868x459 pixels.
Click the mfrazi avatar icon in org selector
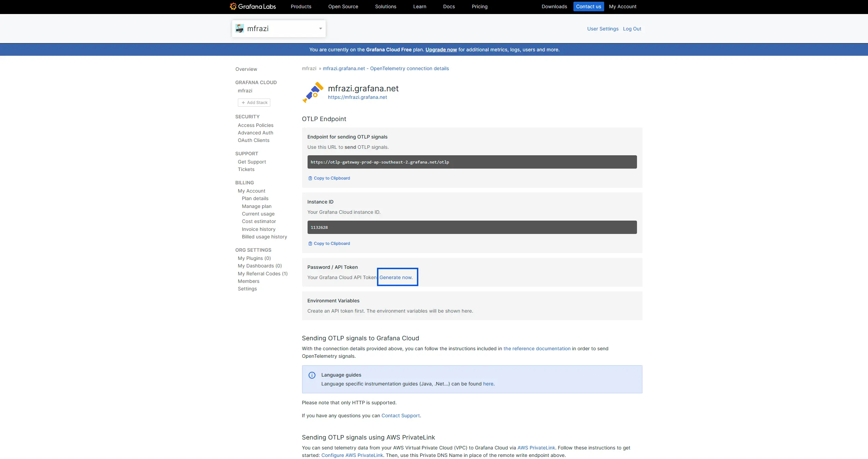coord(240,28)
